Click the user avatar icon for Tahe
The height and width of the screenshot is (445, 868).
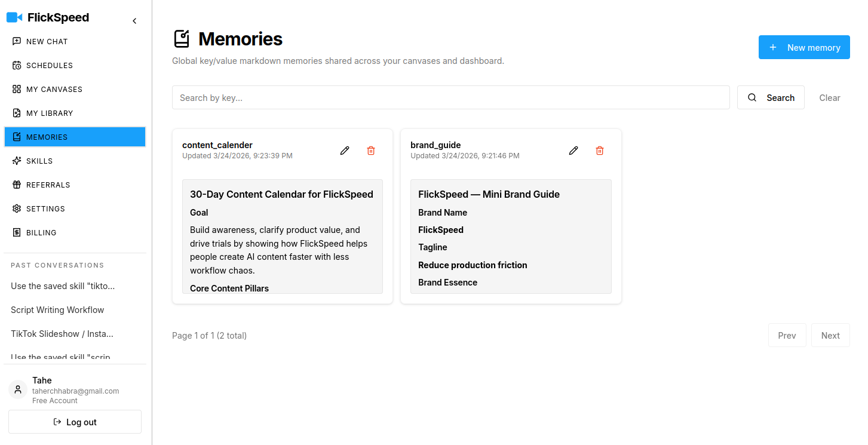(x=18, y=389)
